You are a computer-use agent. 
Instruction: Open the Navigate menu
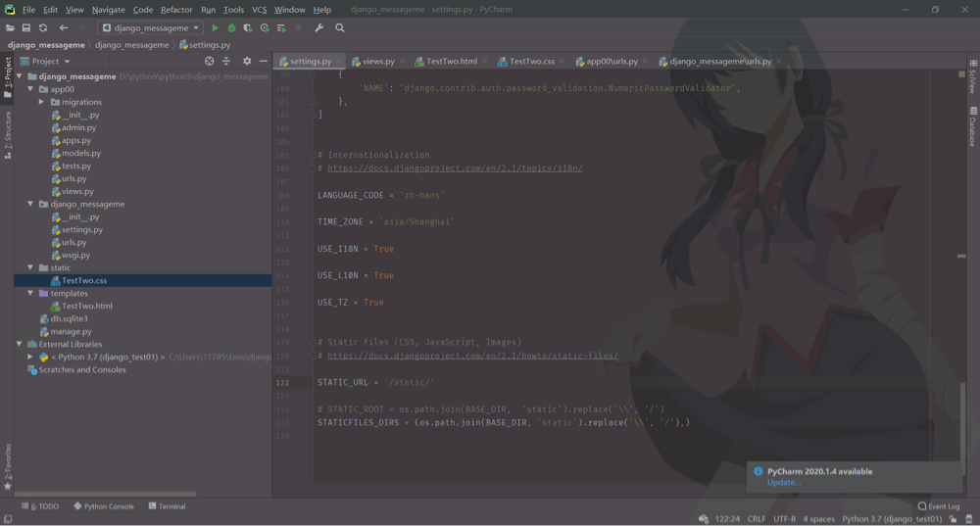point(108,10)
